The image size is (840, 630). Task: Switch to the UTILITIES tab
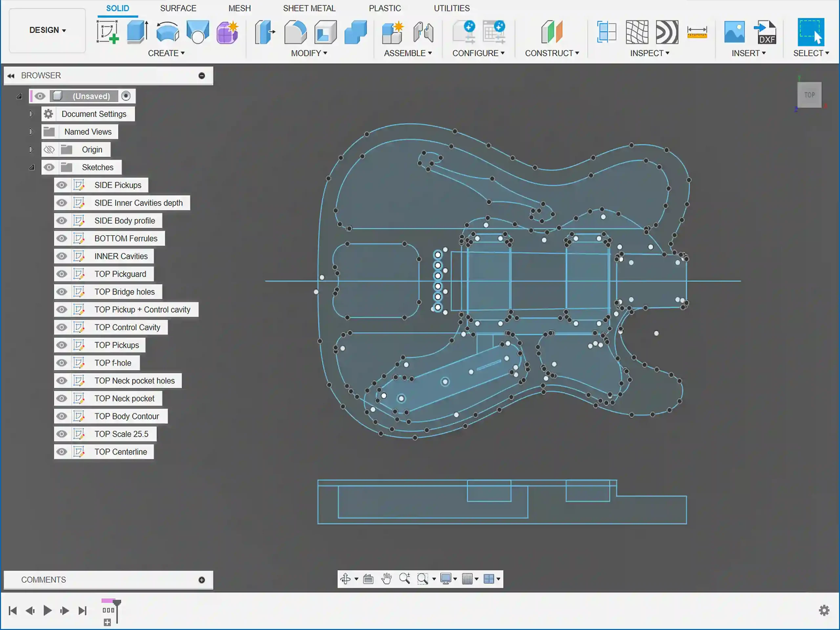(451, 8)
